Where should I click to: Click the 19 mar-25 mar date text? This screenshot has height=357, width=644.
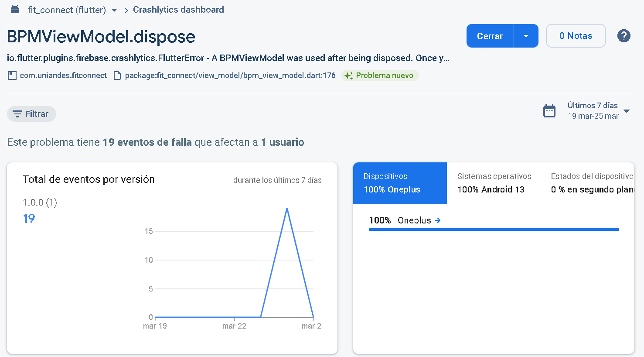click(x=593, y=116)
